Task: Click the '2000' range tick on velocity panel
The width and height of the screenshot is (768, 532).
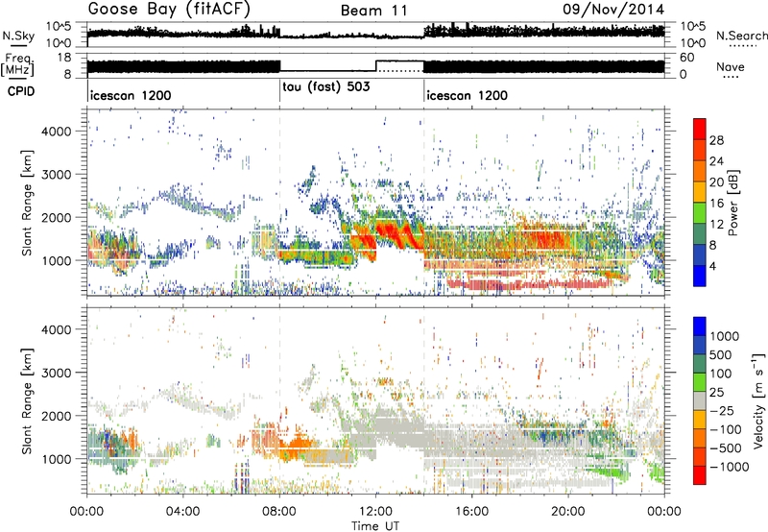Action: (57, 416)
